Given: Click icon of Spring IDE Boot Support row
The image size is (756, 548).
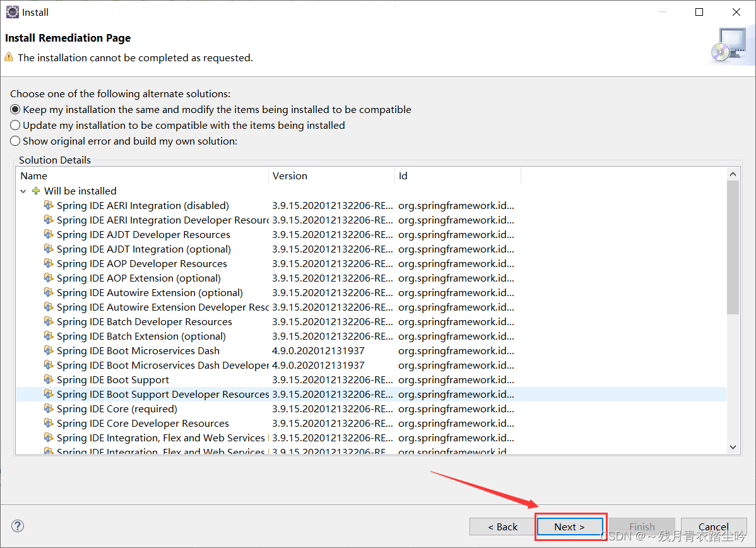Looking at the screenshot, I should 49,379.
